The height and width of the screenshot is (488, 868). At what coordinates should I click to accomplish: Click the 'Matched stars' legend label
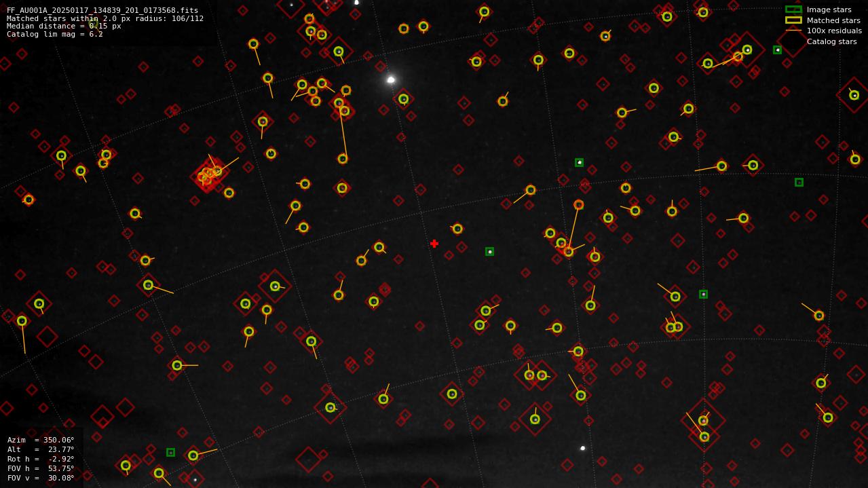[x=833, y=20]
